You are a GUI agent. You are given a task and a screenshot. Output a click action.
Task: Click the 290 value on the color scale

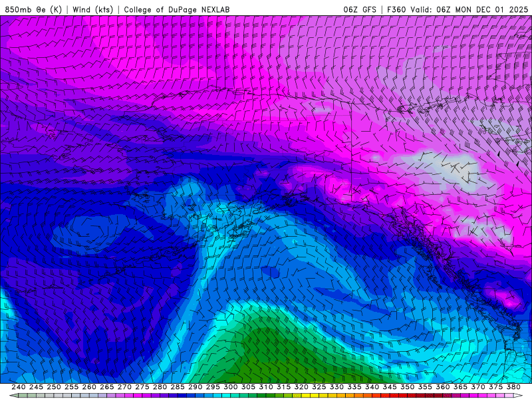(195, 387)
